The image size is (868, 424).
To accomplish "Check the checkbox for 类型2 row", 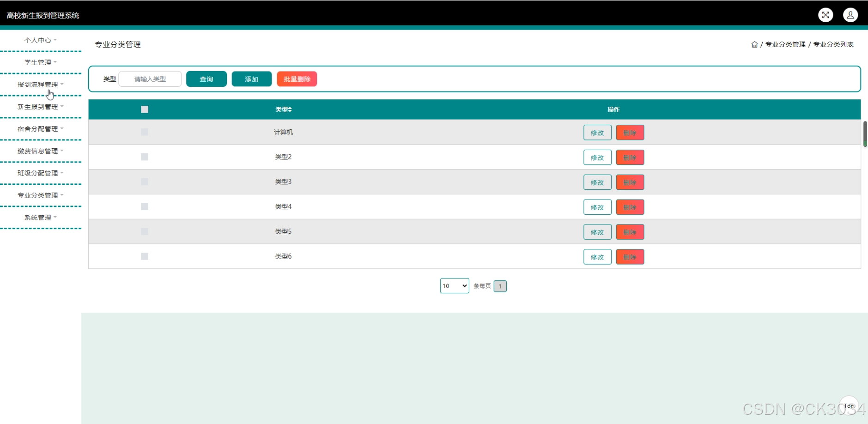I will (x=145, y=157).
